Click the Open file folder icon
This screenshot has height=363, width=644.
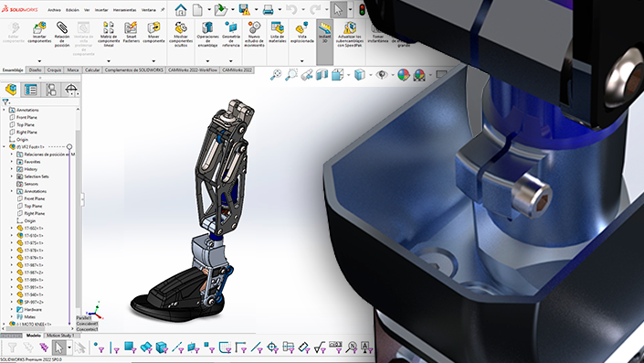220,10
